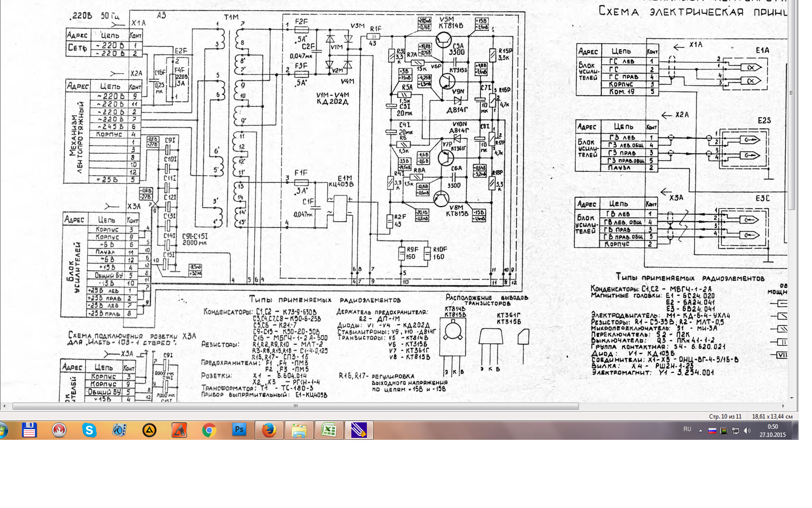Switch to the Excel window
Screen dimensions: 812x508
click(329, 430)
